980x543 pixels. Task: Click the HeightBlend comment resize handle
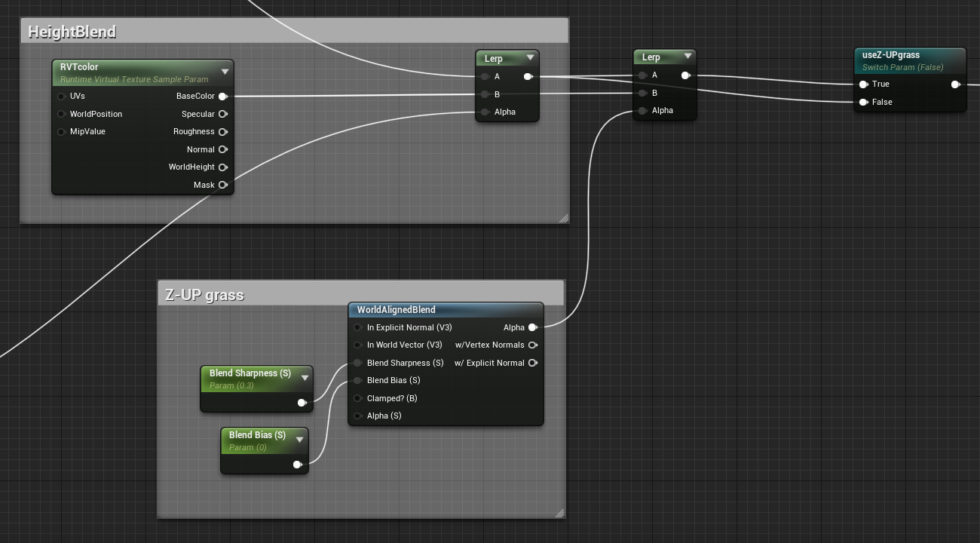pyautogui.click(x=563, y=219)
